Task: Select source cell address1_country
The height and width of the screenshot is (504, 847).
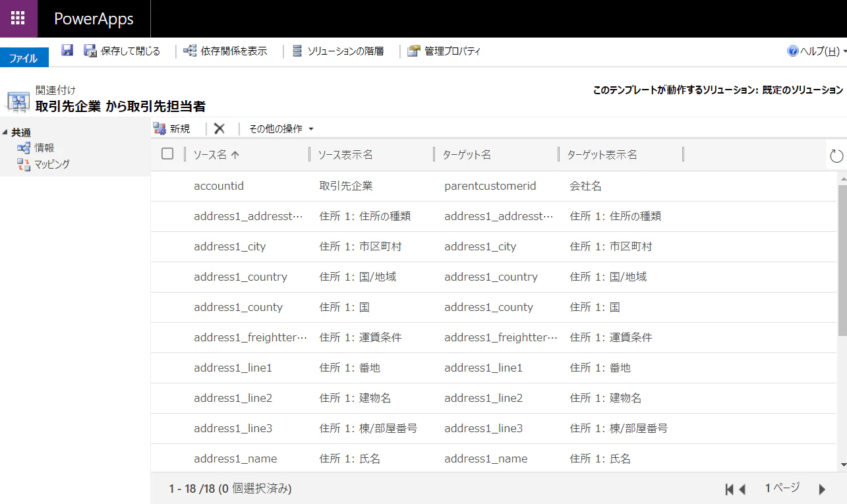Action: (x=241, y=277)
